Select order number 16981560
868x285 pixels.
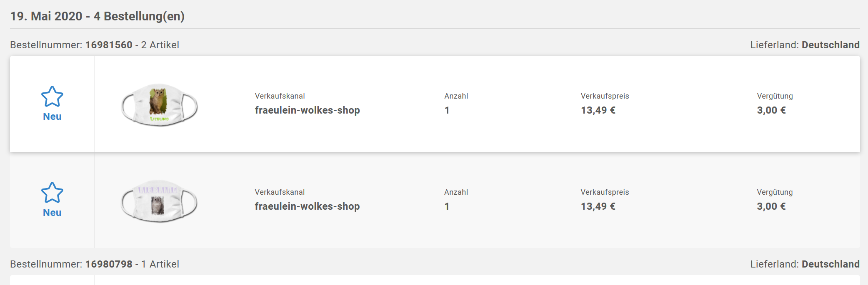(x=109, y=45)
